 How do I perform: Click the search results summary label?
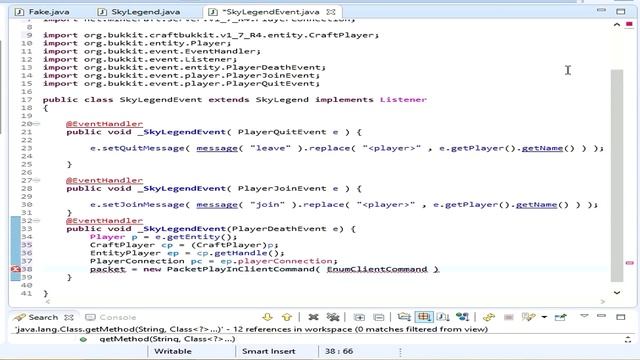coord(251,329)
